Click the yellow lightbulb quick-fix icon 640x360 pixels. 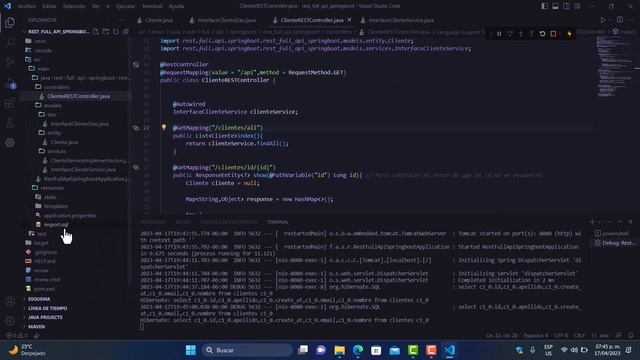click(x=164, y=127)
